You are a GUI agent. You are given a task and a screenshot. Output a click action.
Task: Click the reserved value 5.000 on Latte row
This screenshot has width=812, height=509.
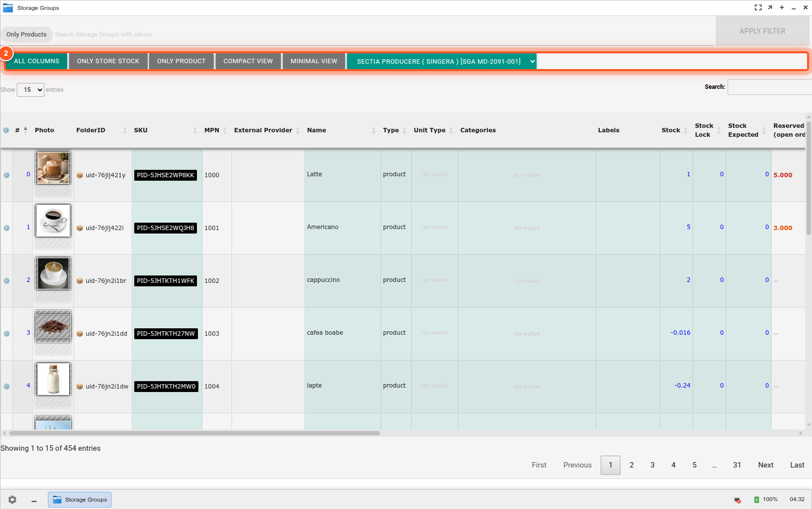pos(783,175)
